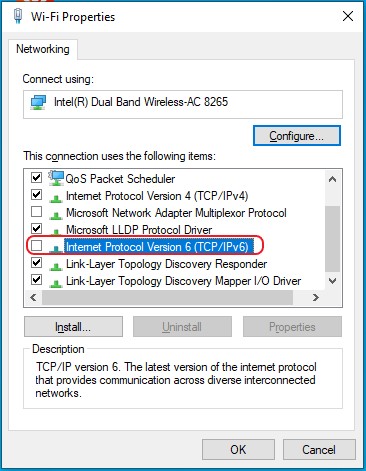
Task: Click the Intel wireless adapter icon
Action: pyautogui.click(x=38, y=103)
